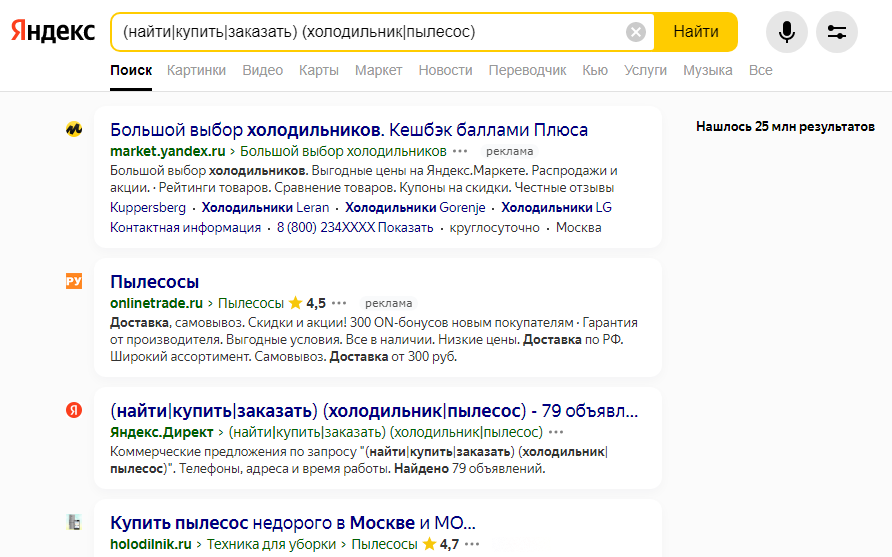The image size is (892, 557).
Task: Click the red Яндекс.Директ favicon
Action: tap(74, 410)
